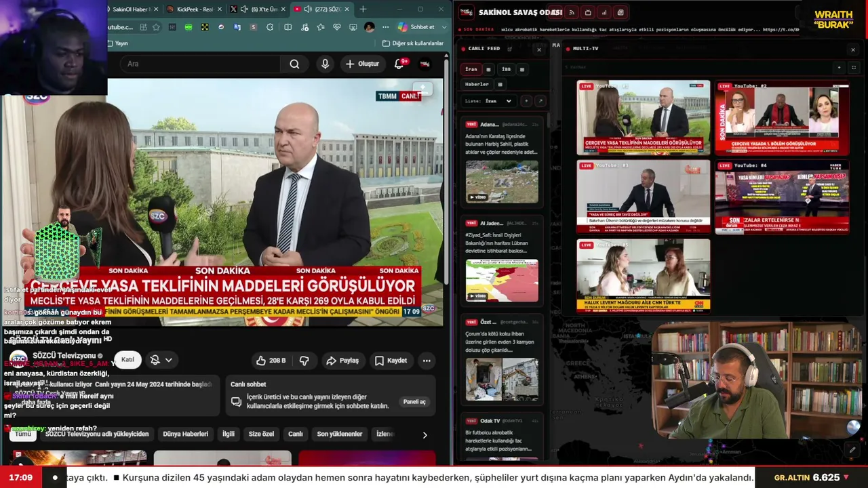This screenshot has height=488, width=868.
Task: Click the translate extension icon
Action: (x=237, y=27)
